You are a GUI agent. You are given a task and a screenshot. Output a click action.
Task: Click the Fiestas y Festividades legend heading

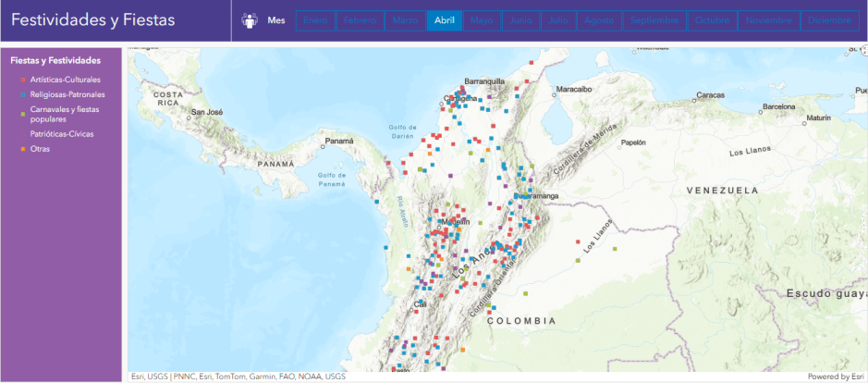[55, 61]
